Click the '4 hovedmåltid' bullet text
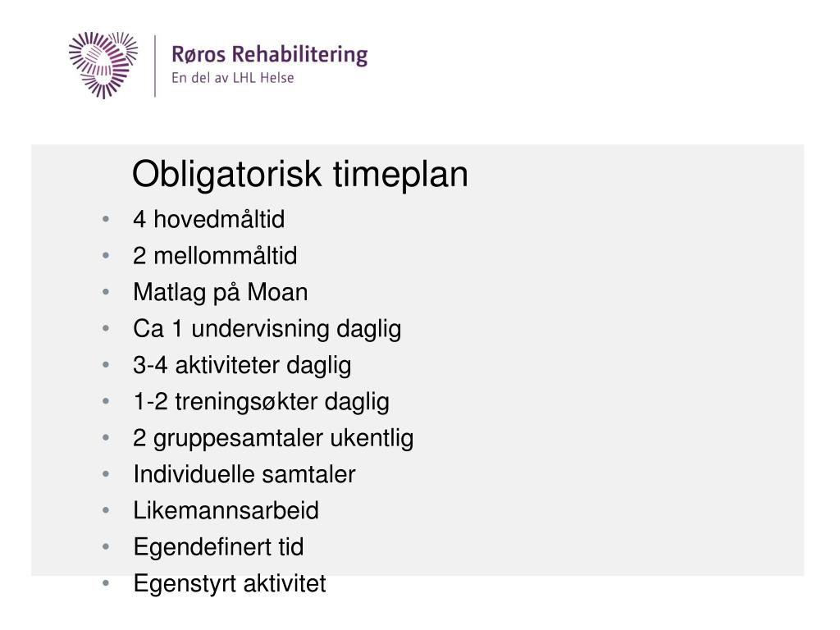 209,219
